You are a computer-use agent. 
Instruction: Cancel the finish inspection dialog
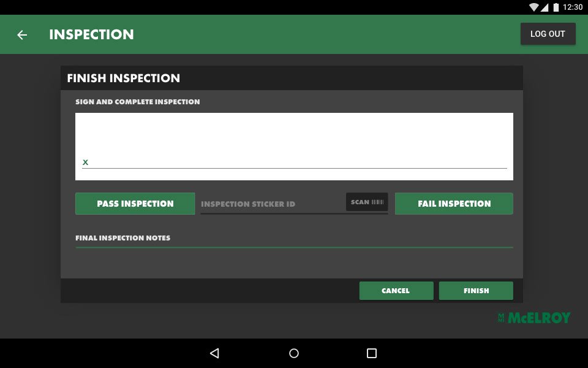click(396, 291)
